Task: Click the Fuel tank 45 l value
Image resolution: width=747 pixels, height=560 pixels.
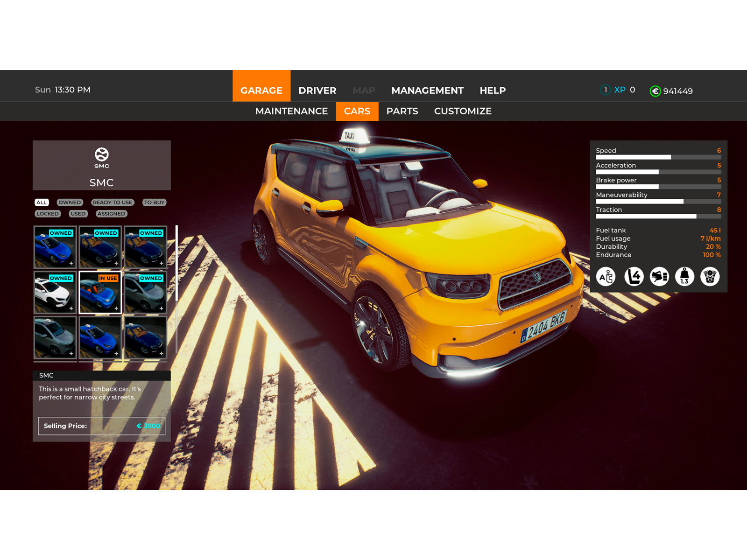Action: click(x=715, y=231)
